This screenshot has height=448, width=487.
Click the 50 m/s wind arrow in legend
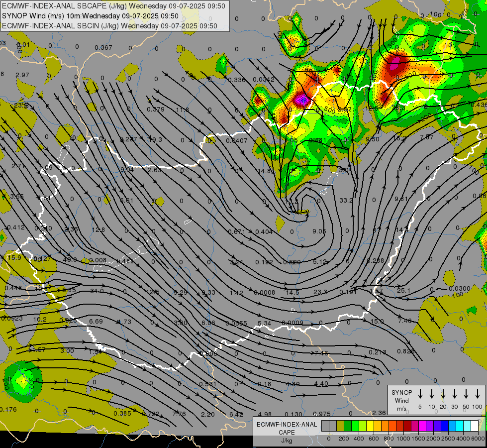[466, 394]
